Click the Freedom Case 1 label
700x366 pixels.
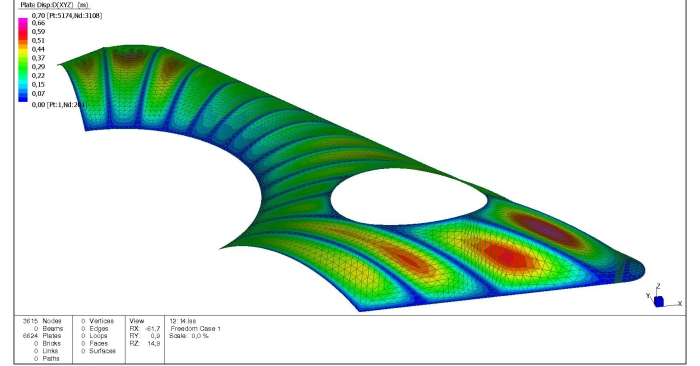coord(196,329)
